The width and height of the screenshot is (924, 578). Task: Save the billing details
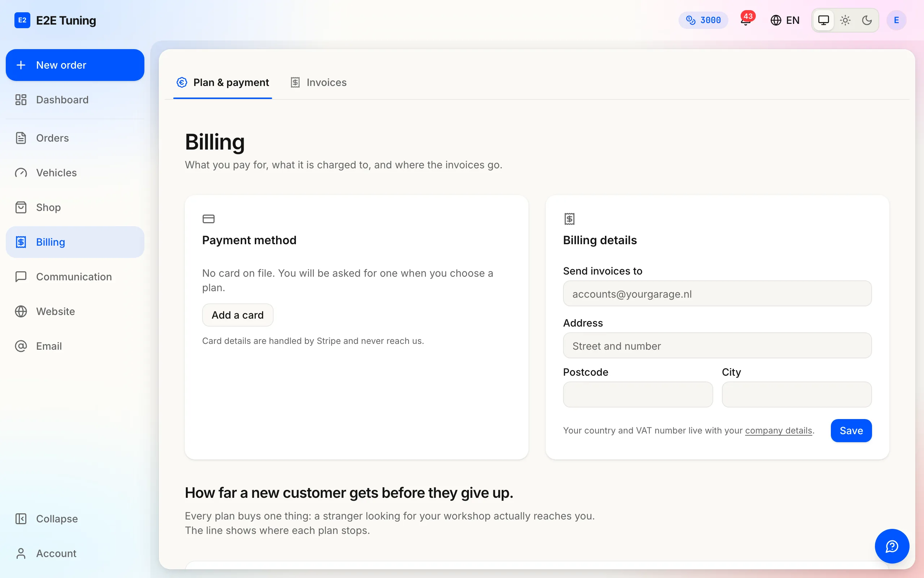click(x=851, y=431)
